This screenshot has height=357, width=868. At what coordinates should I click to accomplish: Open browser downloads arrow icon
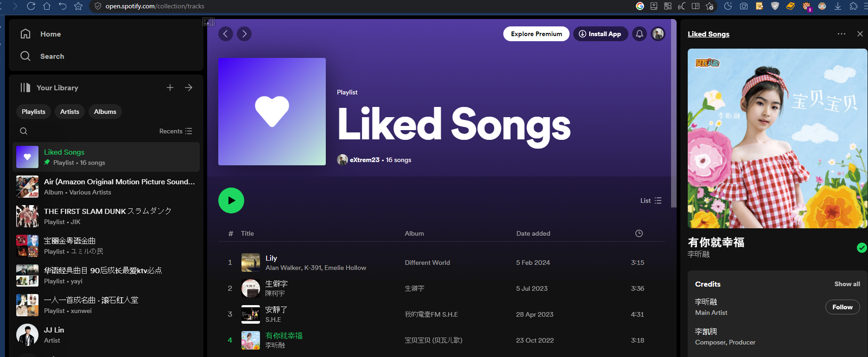coord(838,6)
